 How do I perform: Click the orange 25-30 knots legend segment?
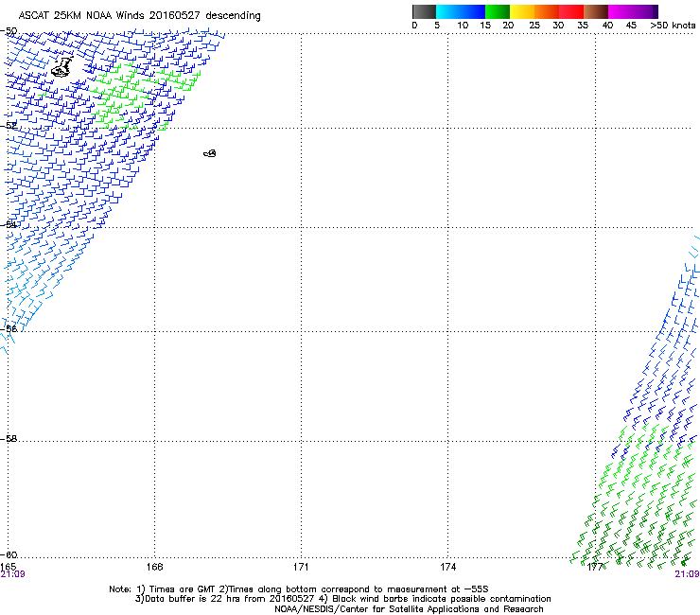[547, 11]
